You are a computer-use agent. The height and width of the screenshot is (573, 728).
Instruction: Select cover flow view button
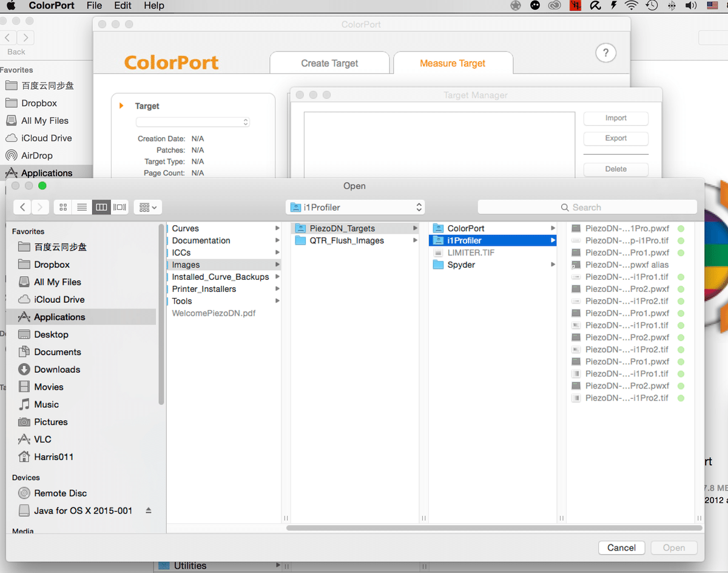[x=120, y=208]
